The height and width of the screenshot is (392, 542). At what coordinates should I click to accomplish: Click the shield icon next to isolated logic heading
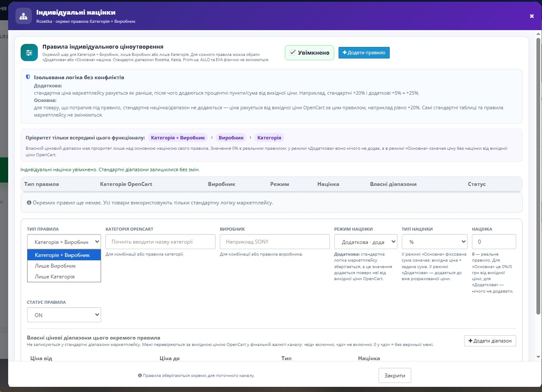28,77
